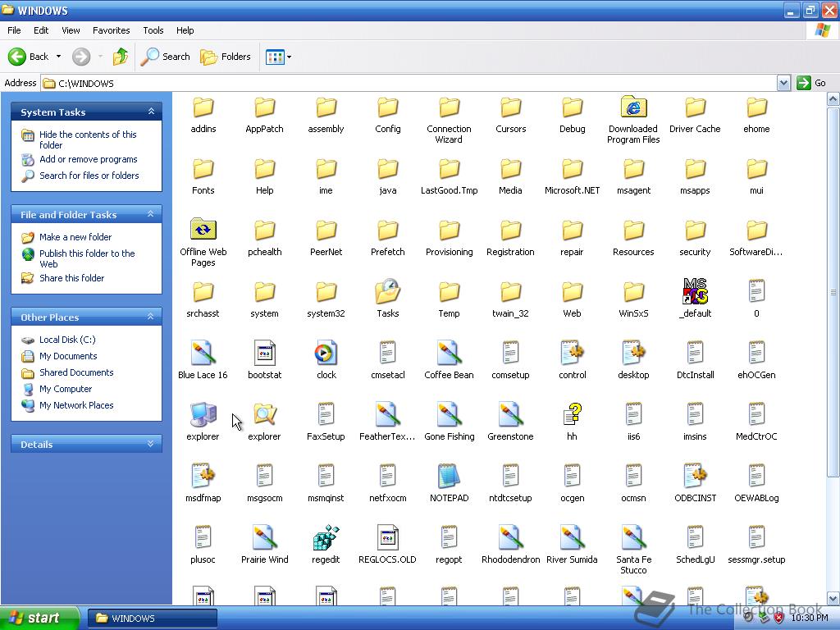Screen dimensions: 840x630
Task: Click the Tasks scheduled folder icon
Action: (387, 291)
